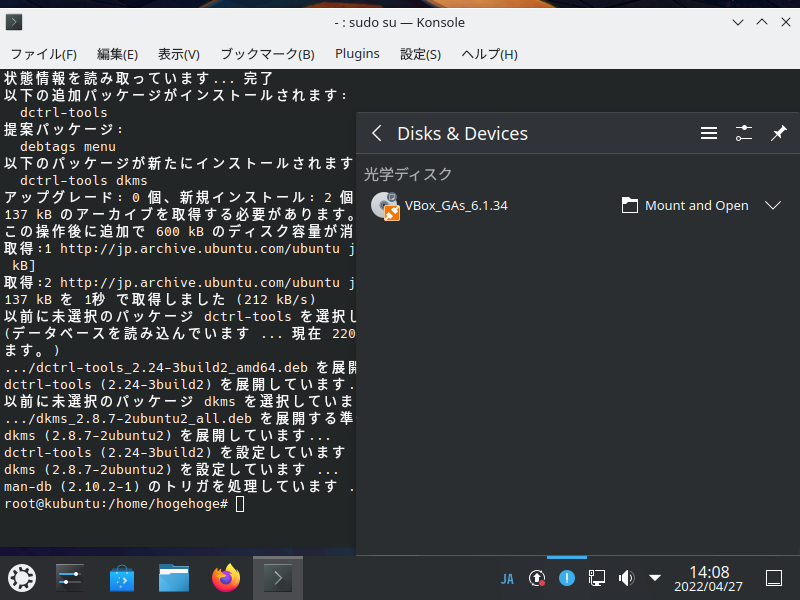
Task: Click the jp.archive.ubuntu.com URL on 取得:1 line
Action: point(200,248)
